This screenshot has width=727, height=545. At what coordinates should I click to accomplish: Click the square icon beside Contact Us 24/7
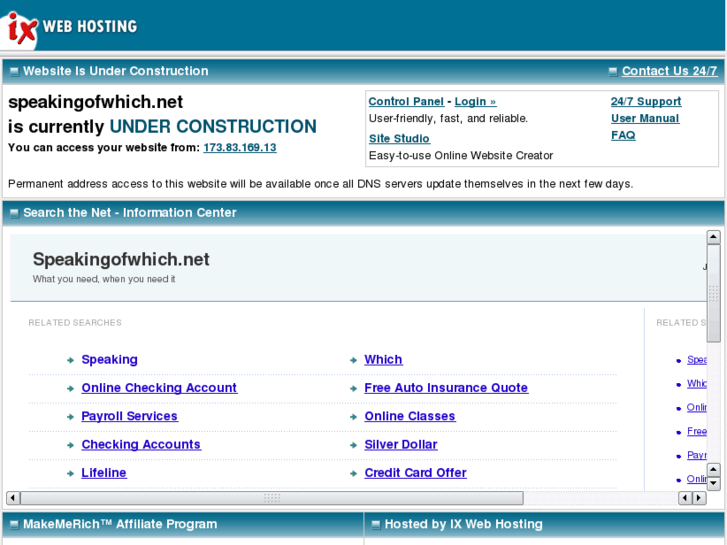click(x=613, y=71)
